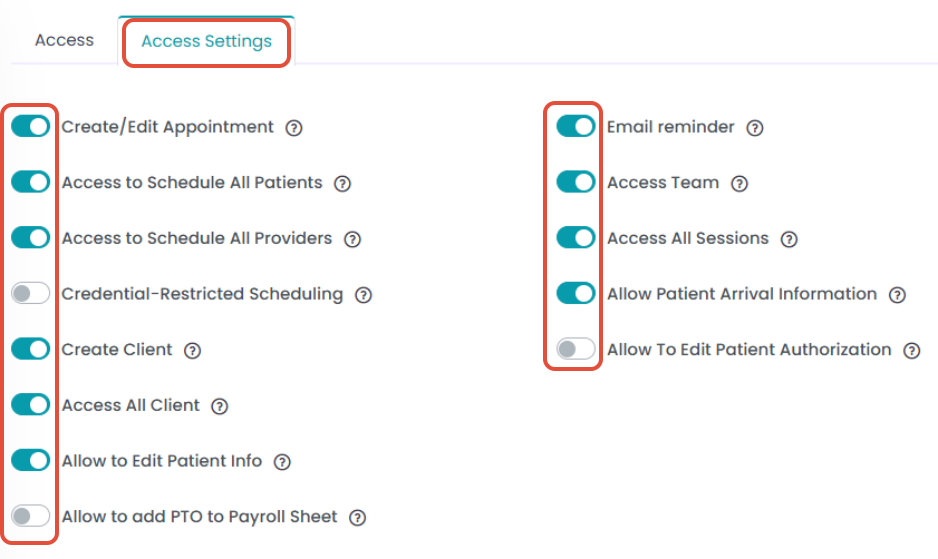Viewport: 938px width, 559px height.
Task: Disable the Access All Client toggle
Action: pyautogui.click(x=31, y=405)
